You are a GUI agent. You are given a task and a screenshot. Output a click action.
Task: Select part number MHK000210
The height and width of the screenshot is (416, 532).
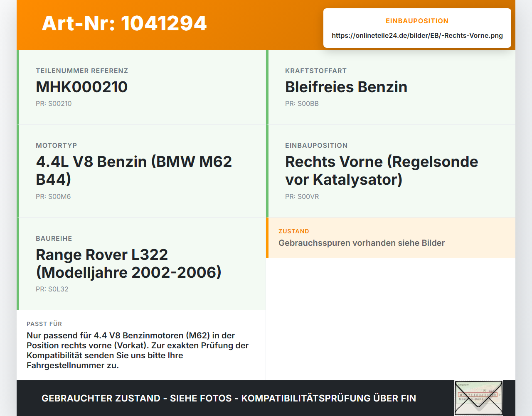(82, 87)
